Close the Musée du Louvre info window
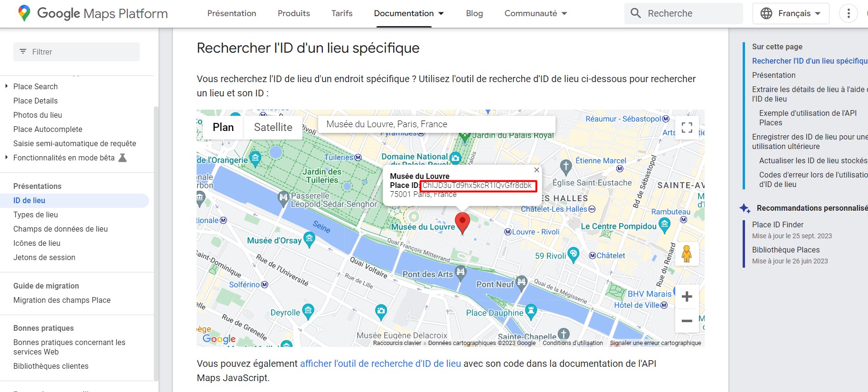The height and width of the screenshot is (392, 868). (x=537, y=170)
